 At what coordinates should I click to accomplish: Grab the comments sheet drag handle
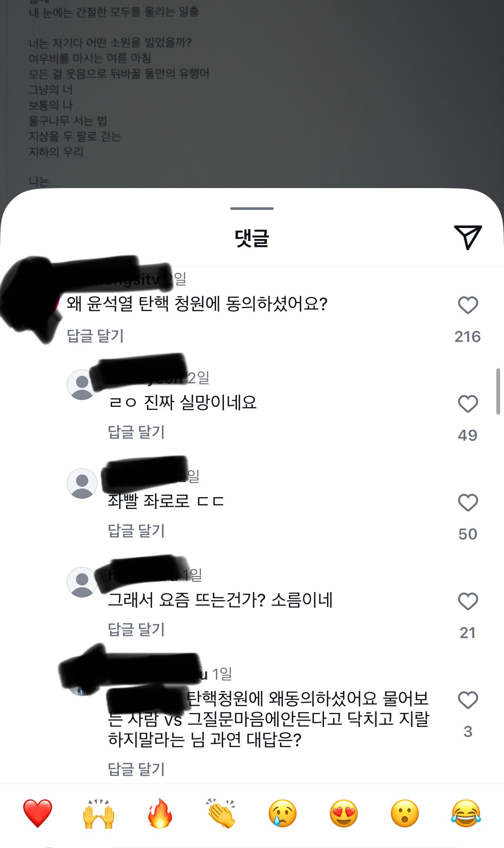[x=252, y=209]
